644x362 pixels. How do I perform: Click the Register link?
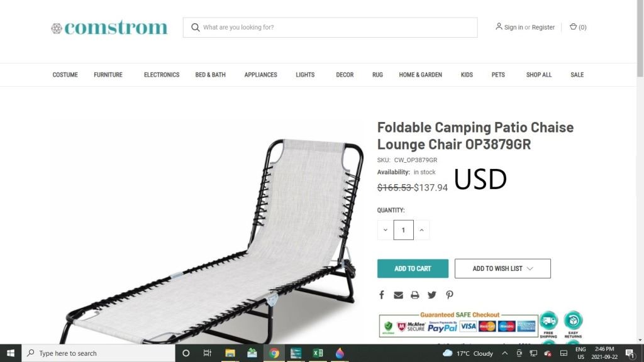543,27
